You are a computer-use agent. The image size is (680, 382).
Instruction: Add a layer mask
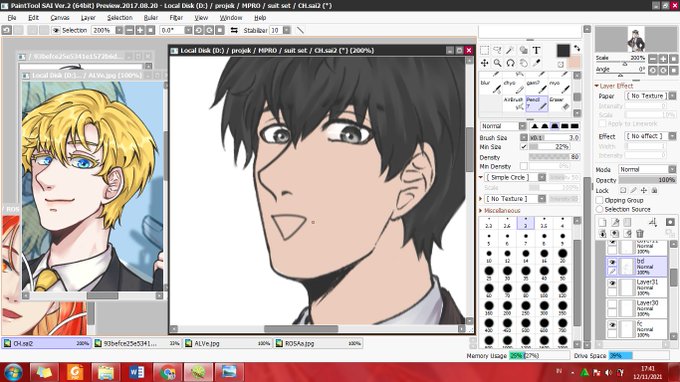670,222
